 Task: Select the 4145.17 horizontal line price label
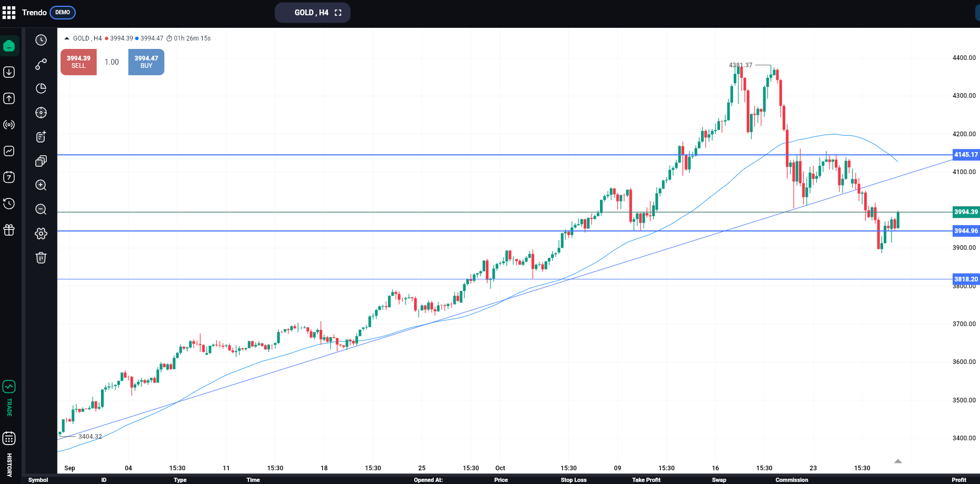(966, 155)
